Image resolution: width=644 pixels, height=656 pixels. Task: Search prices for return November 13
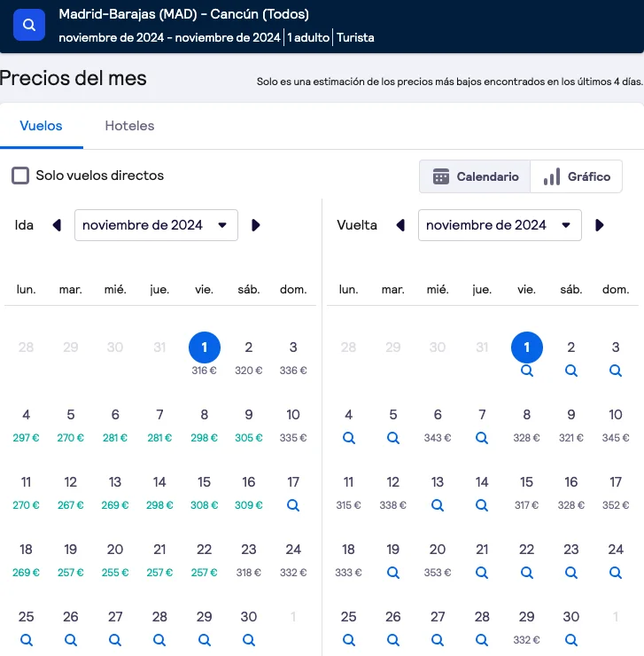[438, 505]
